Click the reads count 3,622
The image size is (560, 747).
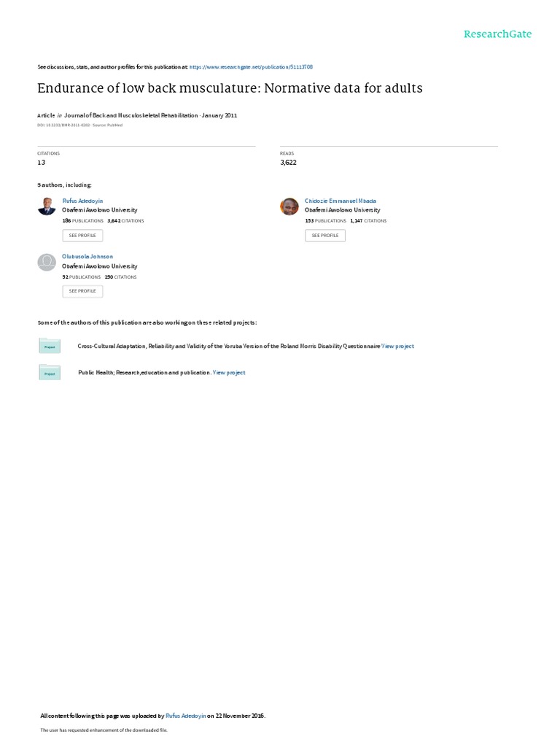point(288,163)
